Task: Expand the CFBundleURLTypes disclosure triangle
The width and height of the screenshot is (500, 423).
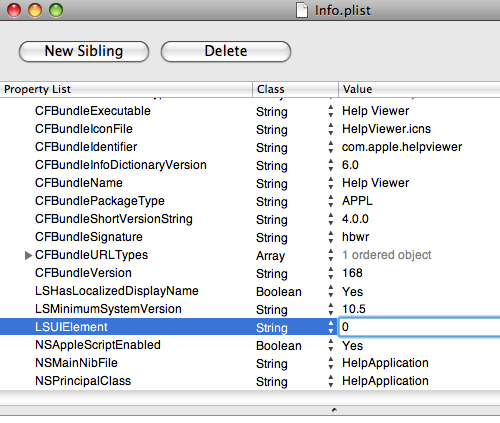Action: point(28,255)
